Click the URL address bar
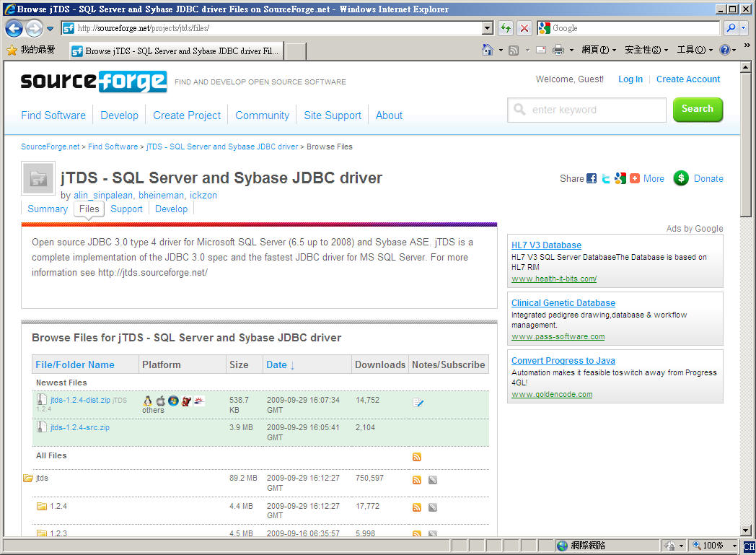The image size is (756, 555). (x=271, y=28)
